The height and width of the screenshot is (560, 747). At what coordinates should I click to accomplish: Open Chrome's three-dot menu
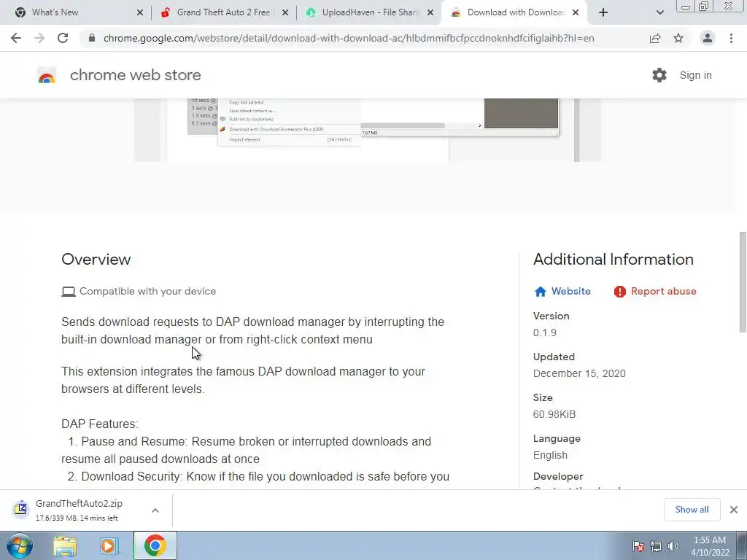(731, 38)
